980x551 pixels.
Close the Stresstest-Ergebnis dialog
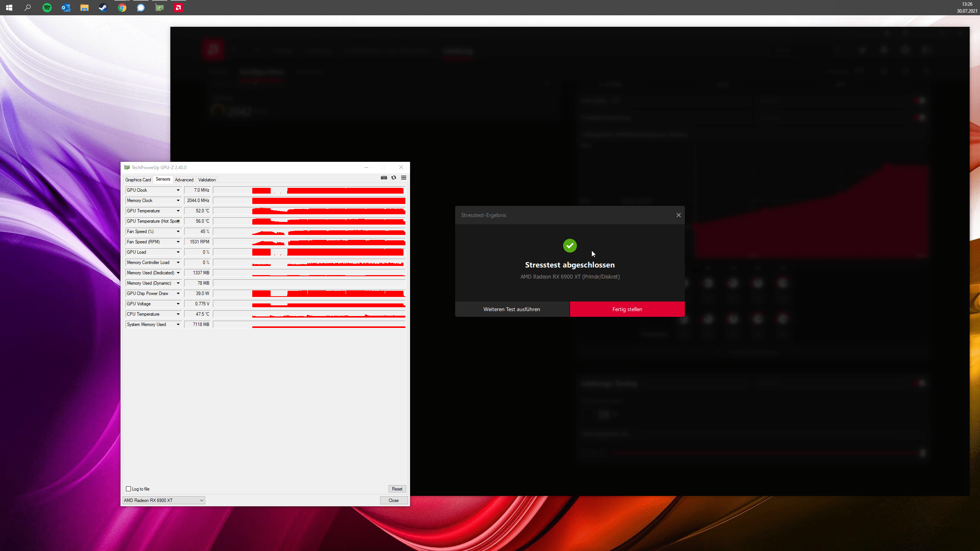678,215
